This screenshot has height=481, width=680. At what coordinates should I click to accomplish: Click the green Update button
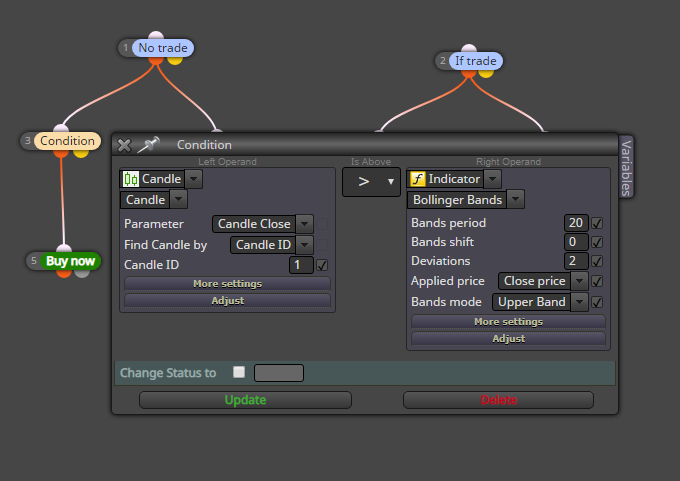click(245, 400)
